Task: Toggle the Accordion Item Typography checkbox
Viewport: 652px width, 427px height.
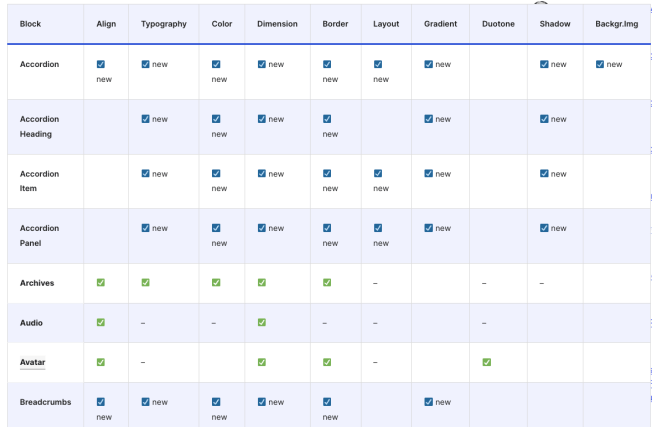Action: (146, 174)
